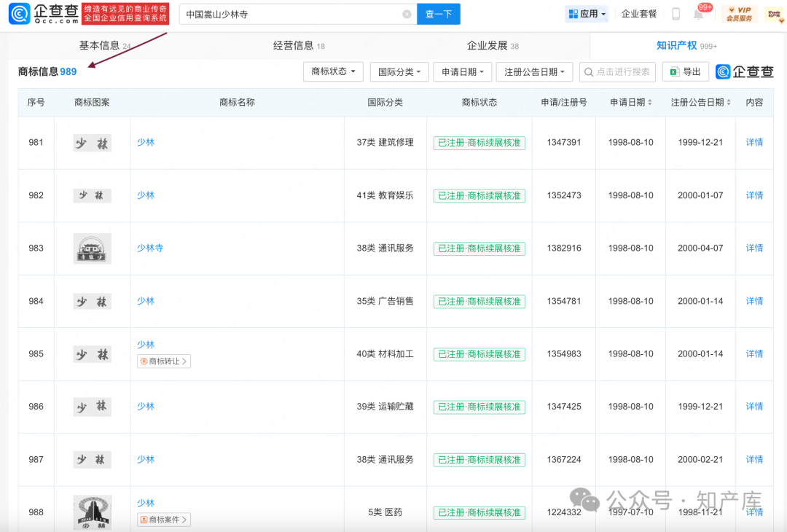This screenshot has height=532, width=787.
Task: Select registration number 1347425
Action: coord(563,407)
